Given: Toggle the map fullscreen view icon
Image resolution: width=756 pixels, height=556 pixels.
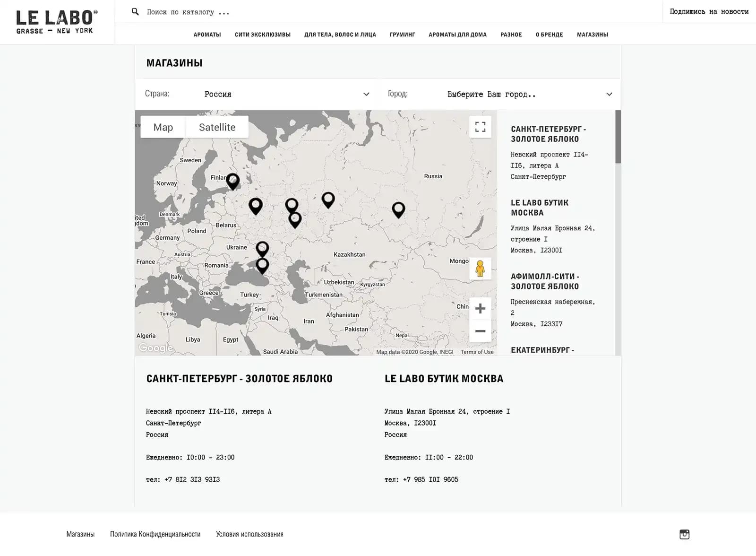Looking at the screenshot, I should tap(480, 127).
